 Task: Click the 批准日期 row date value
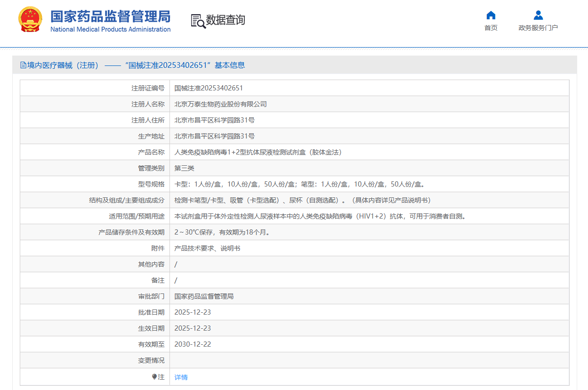point(193,312)
